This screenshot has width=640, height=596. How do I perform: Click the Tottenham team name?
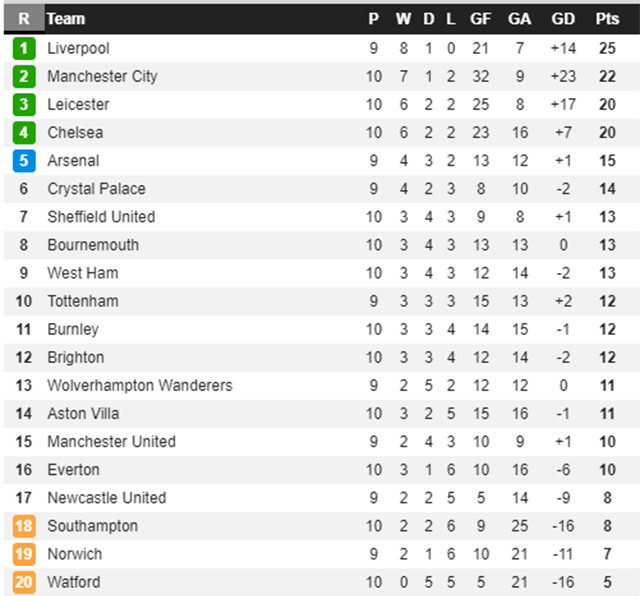(x=82, y=301)
